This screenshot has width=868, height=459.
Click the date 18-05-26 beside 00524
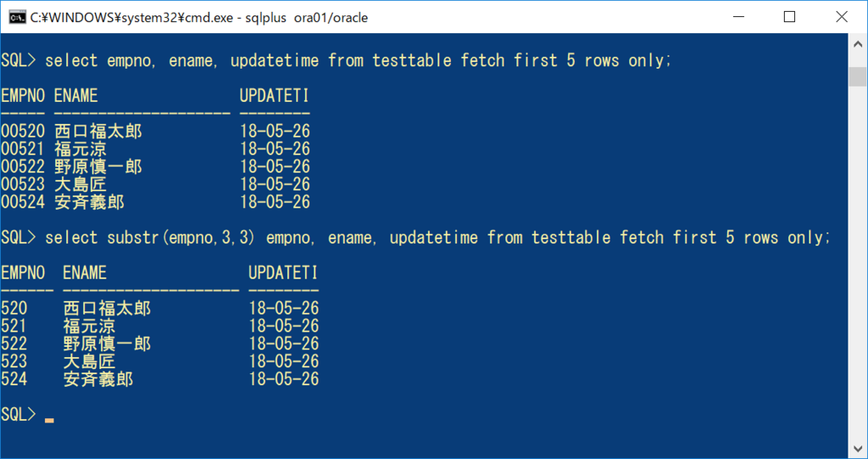pyautogui.click(x=275, y=202)
